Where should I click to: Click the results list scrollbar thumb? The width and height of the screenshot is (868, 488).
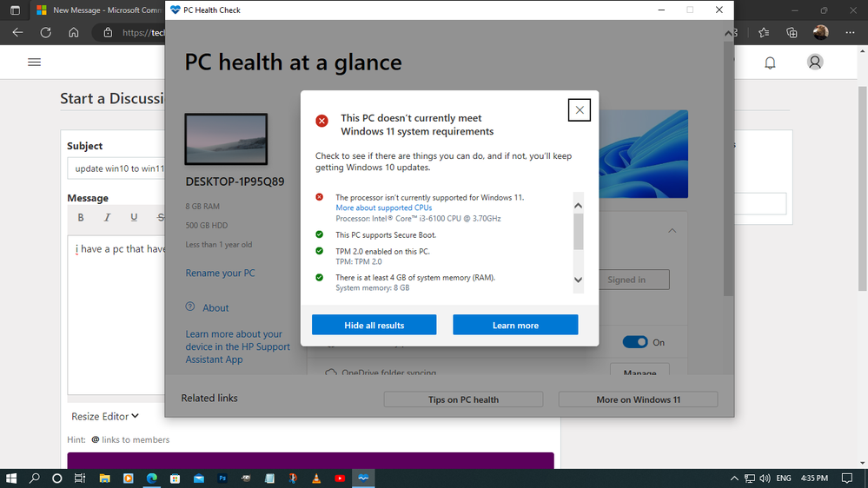(x=578, y=231)
